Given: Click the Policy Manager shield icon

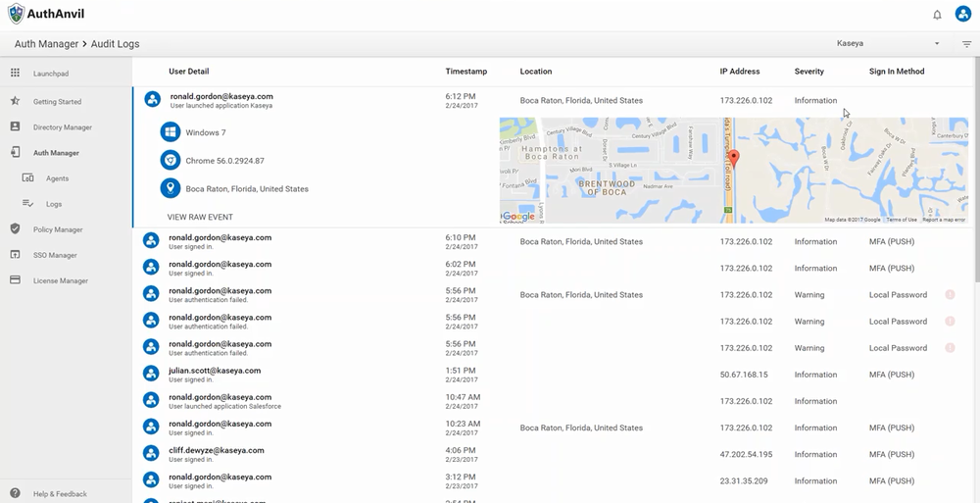Looking at the screenshot, I should pyautogui.click(x=15, y=229).
